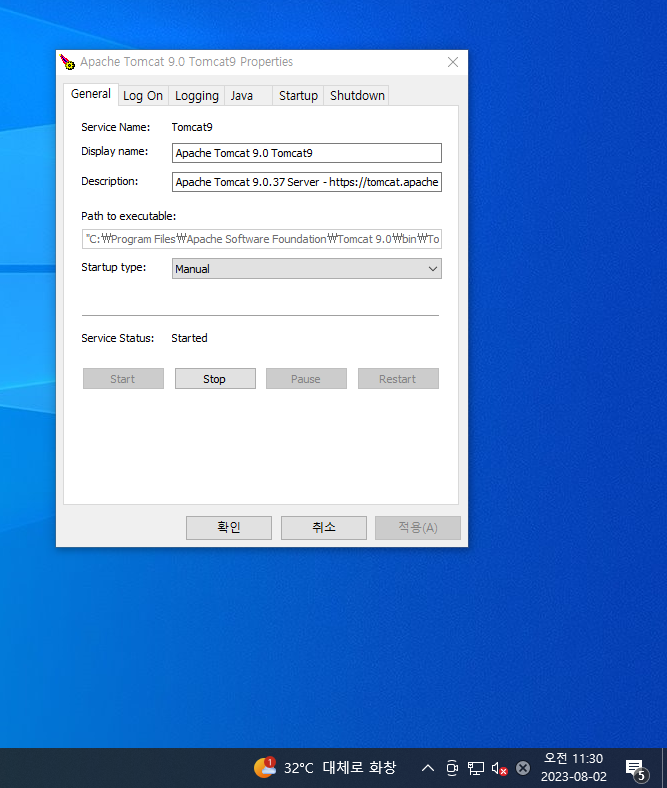Go to the Shutdown tab

click(x=357, y=95)
